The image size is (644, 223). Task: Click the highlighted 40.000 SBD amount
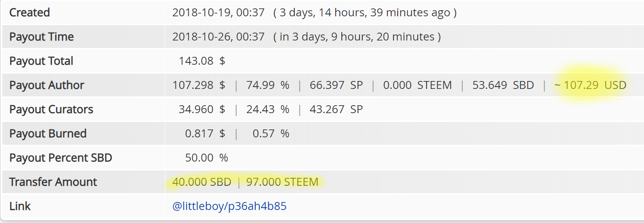[202, 182]
